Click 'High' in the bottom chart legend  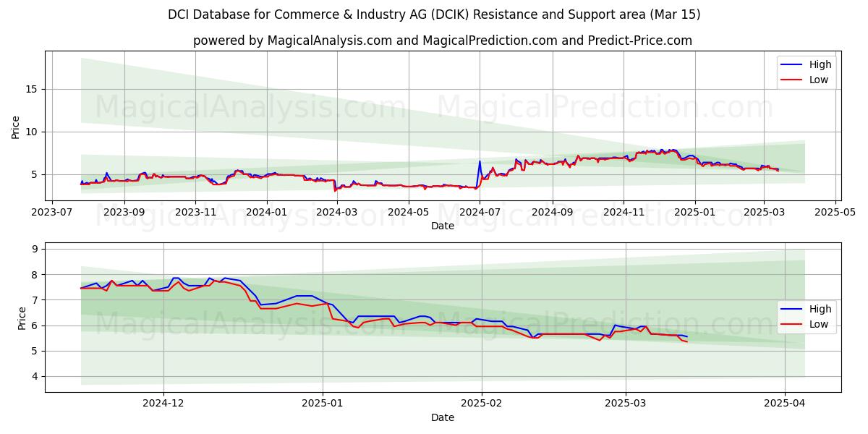pos(820,309)
